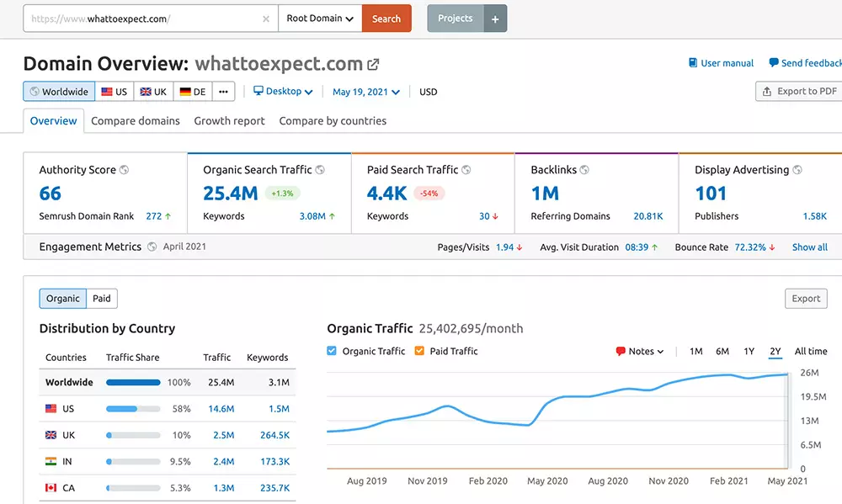Select the All time range
This screenshot has width=842, height=504.
[811, 352]
